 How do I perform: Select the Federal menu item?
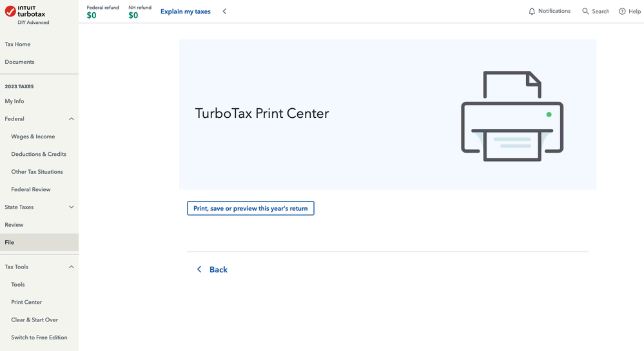click(14, 119)
